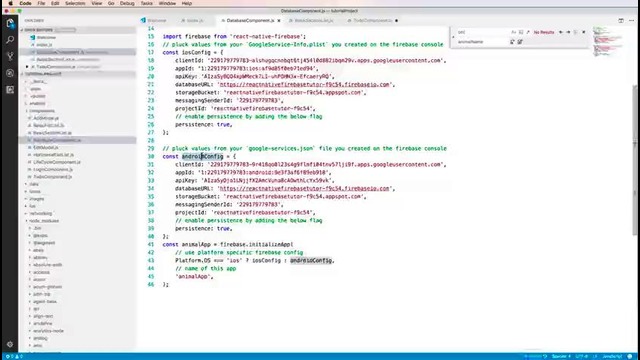
Task: Select the absolute-path folder in node_modules
Action: tap(48, 265)
